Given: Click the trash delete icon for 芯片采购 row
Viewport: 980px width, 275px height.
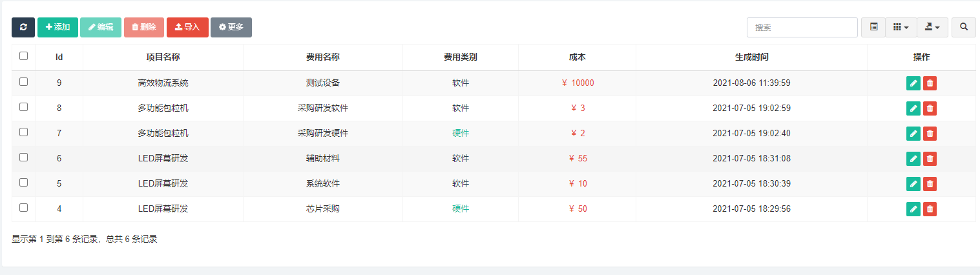Looking at the screenshot, I should coord(930,209).
